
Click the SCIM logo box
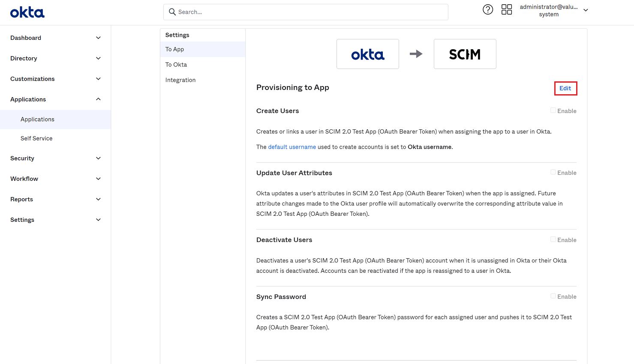click(465, 54)
